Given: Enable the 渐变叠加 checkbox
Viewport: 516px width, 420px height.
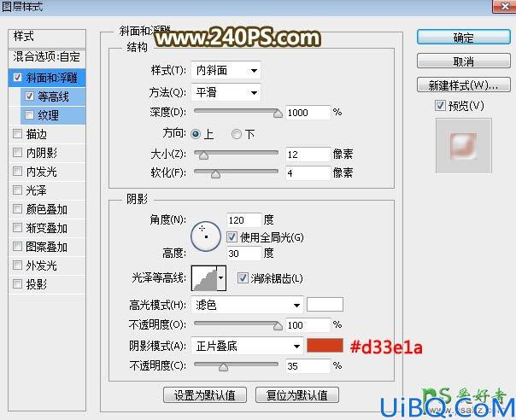Looking at the screenshot, I should [x=17, y=228].
